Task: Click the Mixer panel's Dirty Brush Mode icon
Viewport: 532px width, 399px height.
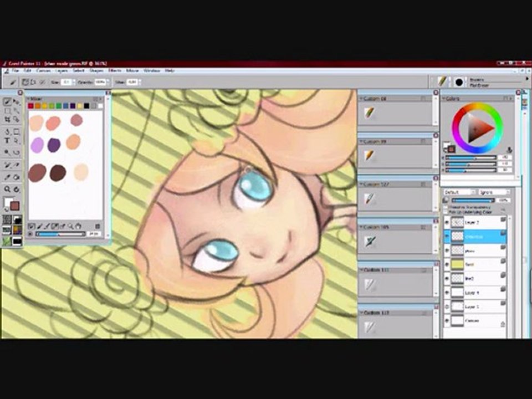Action: click(32, 226)
